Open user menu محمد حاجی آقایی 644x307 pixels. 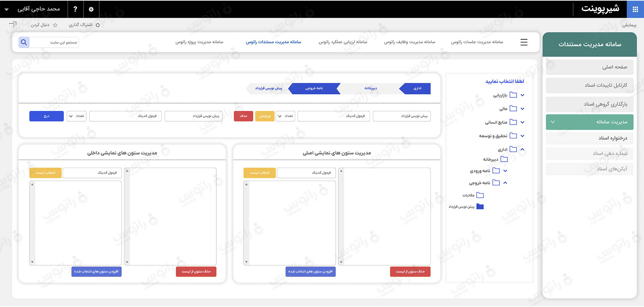tap(34, 9)
